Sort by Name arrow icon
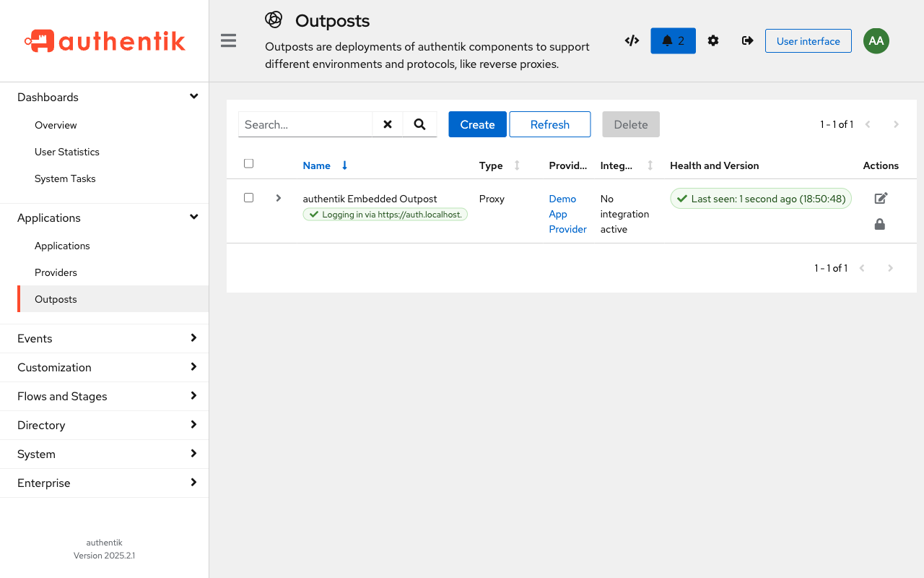The image size is (924, 578). click(344, 165)
